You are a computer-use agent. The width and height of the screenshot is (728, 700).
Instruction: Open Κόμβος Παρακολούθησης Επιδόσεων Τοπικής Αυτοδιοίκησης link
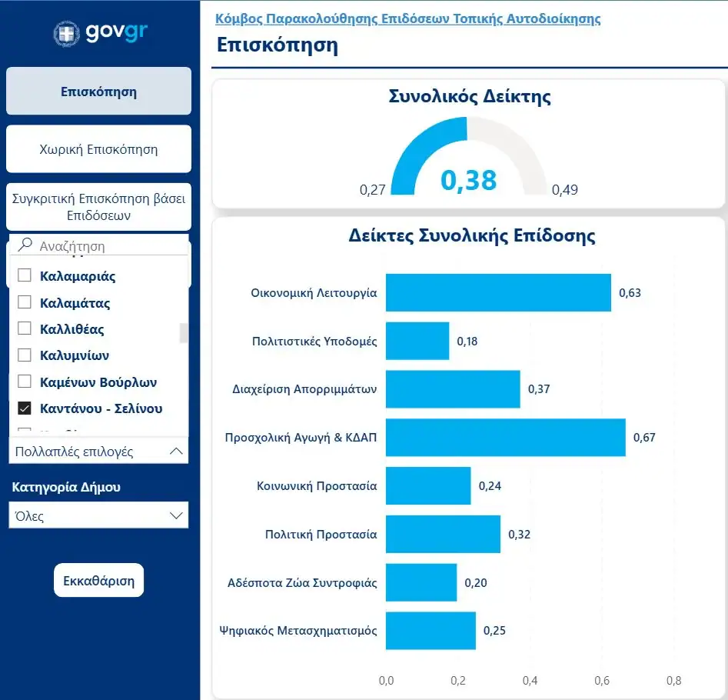coord(407,18)
